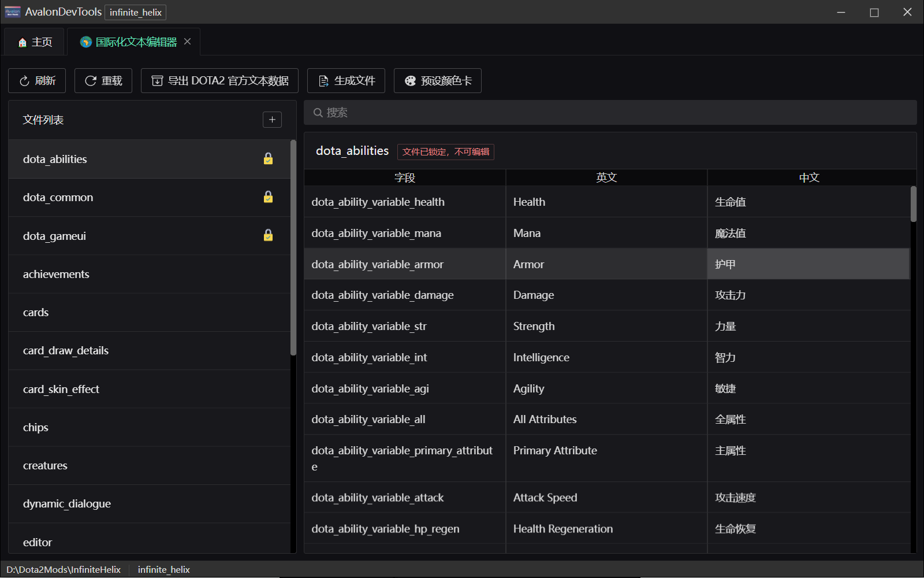Click the English cell 'All Attributes'

coord(606,419)
